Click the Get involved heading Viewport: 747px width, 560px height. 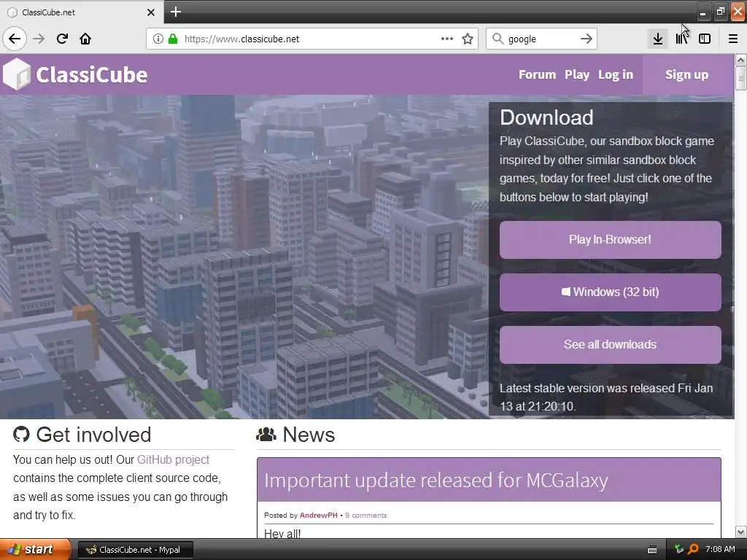pos(93,435)
